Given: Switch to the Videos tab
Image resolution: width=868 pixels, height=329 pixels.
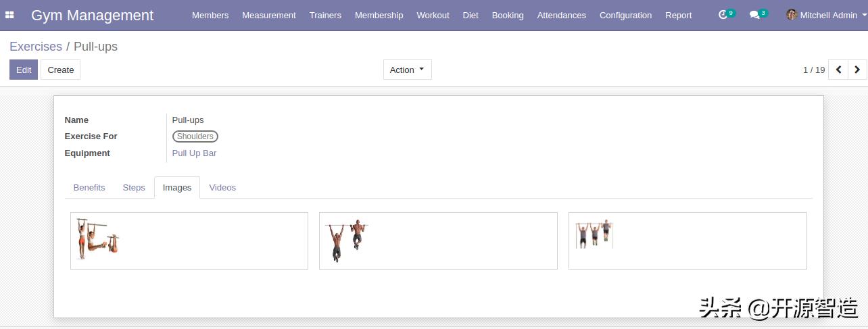Looking at the screenshot, I should (222, 188).
